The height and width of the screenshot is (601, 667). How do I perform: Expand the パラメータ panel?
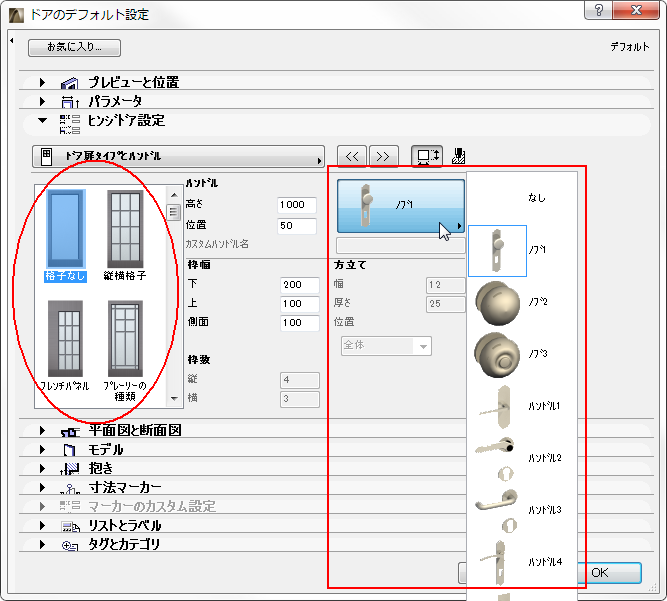(x=42, y=101)
